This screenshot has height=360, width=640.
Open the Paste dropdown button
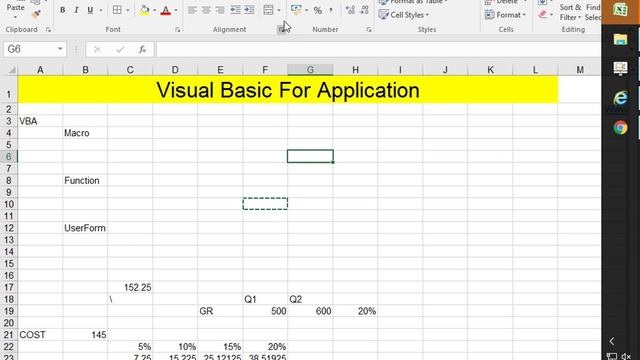click(x=16, y=11)
